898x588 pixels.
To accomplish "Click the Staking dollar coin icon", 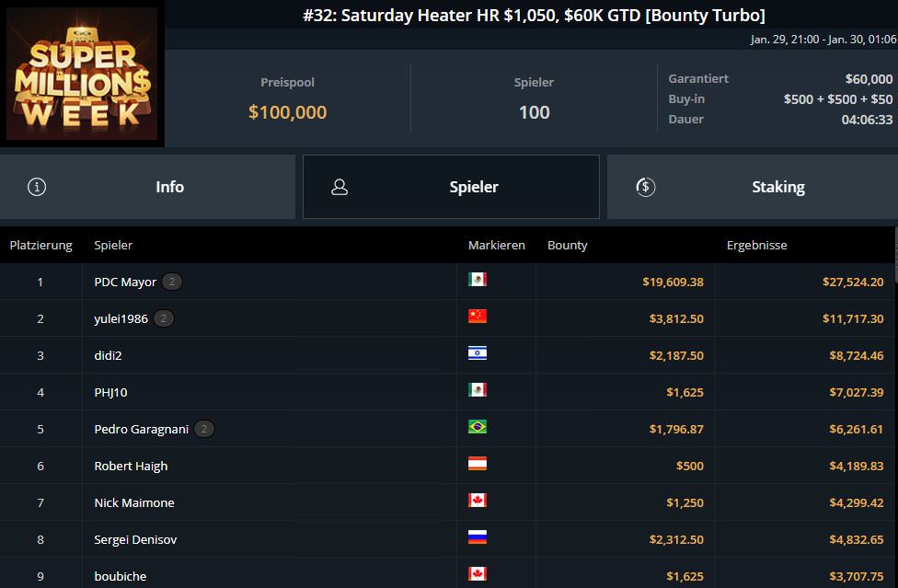I will [646, 187].
